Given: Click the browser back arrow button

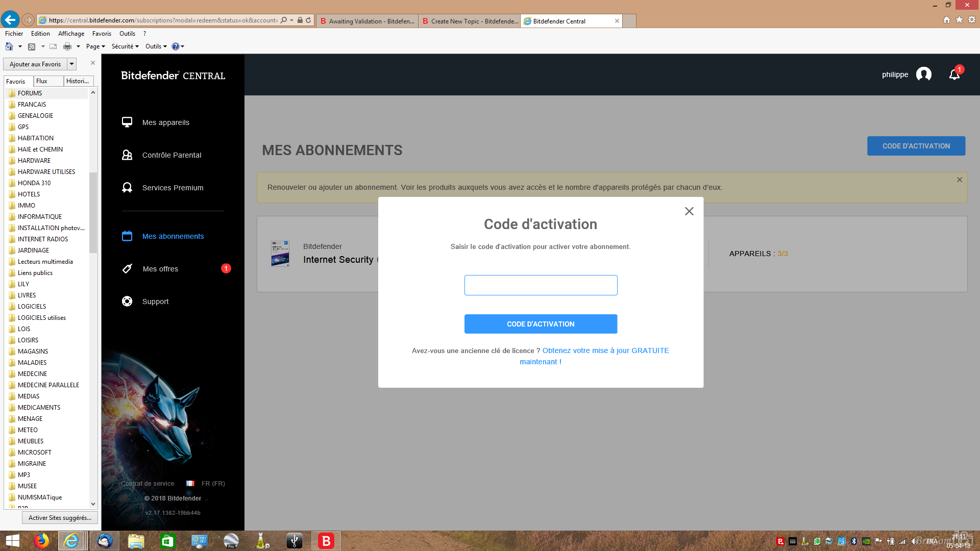Looking at the screenshot, I should pos(10,20).
